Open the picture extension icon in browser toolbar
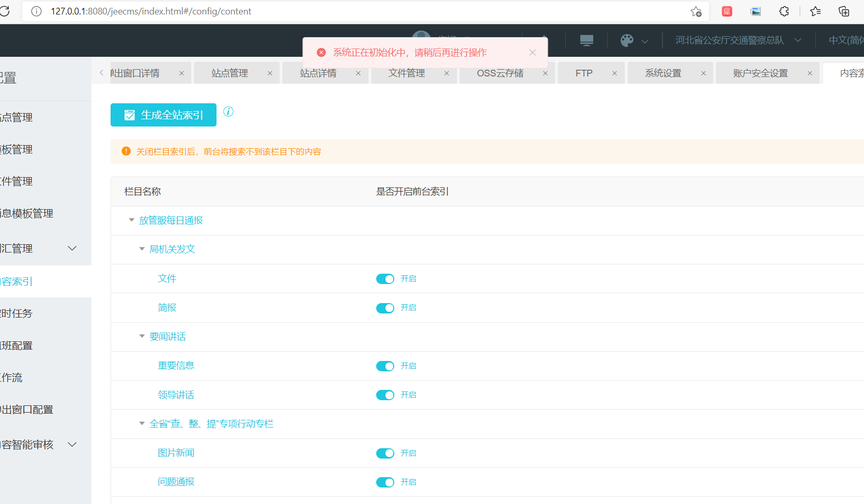The width and height of the screenshot is (864, 504). click(x=755, y=11)
